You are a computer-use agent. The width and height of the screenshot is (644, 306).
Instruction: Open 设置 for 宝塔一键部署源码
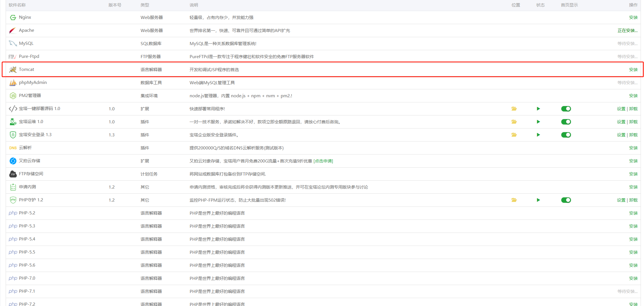(621, 109)
